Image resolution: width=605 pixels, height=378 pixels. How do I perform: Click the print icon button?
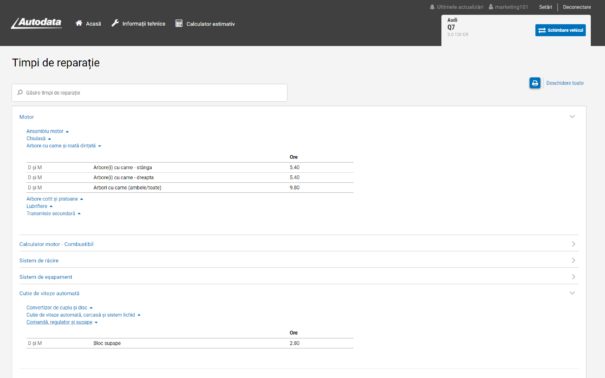point(535,83)
